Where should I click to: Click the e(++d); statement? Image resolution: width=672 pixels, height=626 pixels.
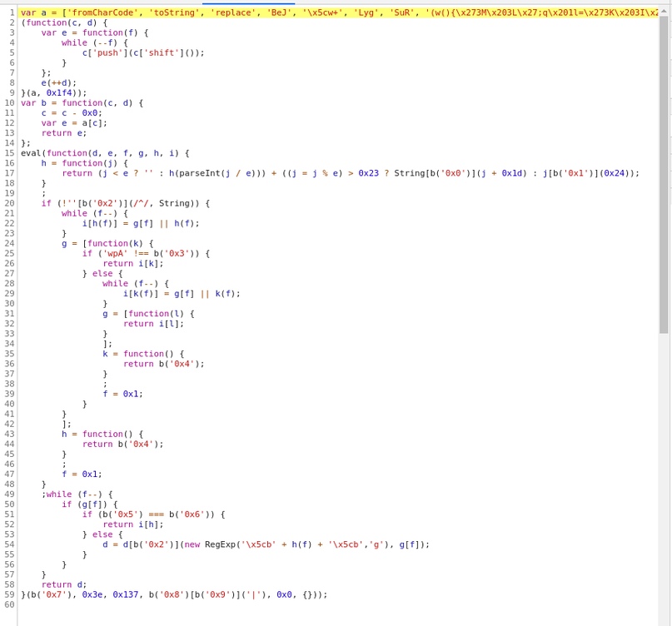(59, 82)
